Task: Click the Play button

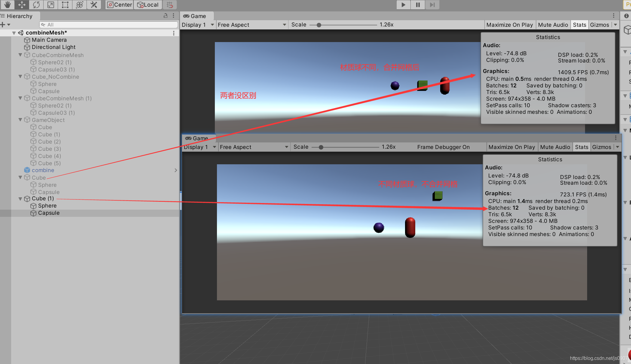Action: 403,5
